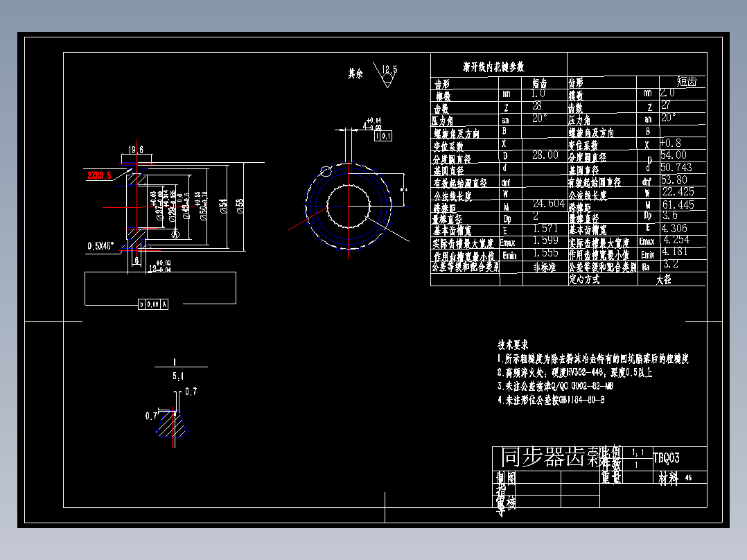Screen dimensions: 747x560
Task: Click the "53.80" table value
Action: (x=674, y=180)
